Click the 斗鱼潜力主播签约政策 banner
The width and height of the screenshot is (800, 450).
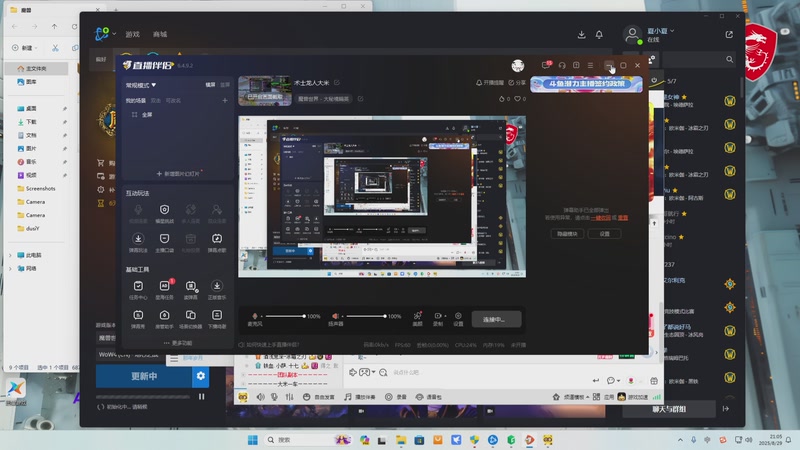coord(586,84)
